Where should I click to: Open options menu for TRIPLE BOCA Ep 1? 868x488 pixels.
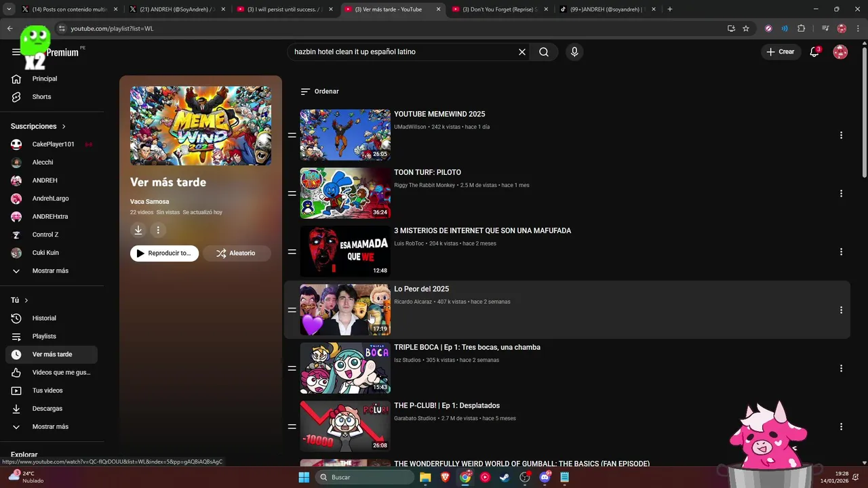pyautogui.click(x=841, y=369)
